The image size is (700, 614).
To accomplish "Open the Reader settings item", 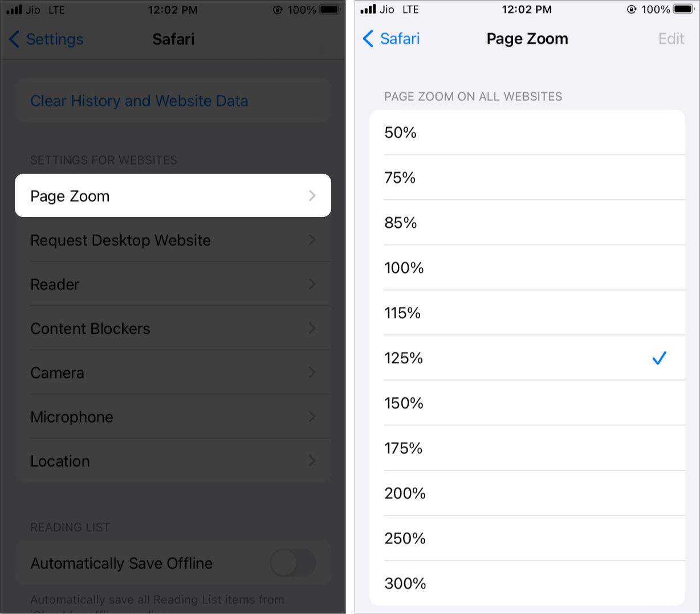I will tap(173, 284).
